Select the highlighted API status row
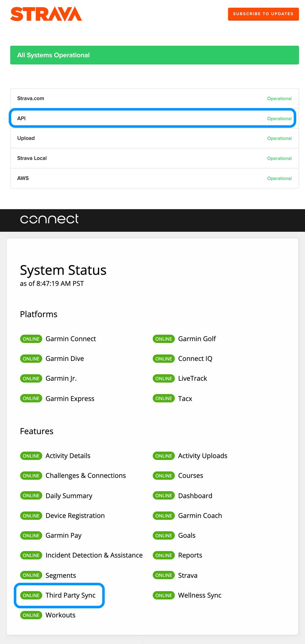 point(152,118)
